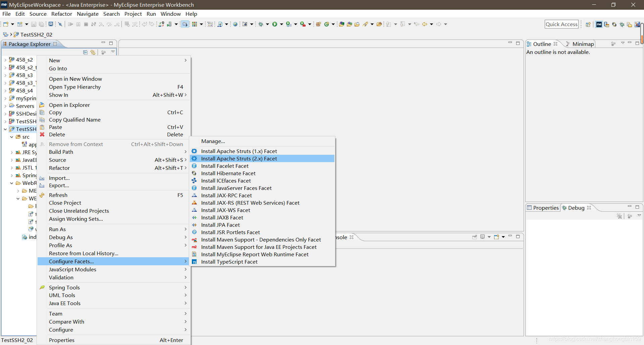Close the Outline tab
The height and width of the screenshot is (345, 644).
point(555,44)
